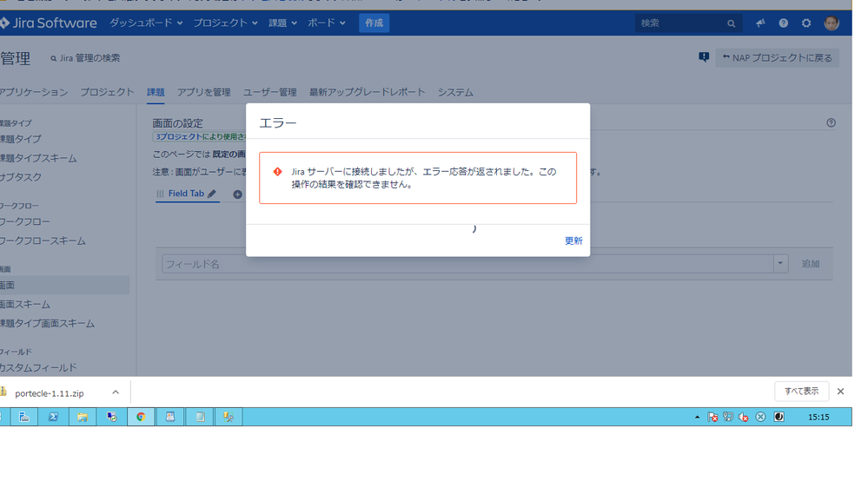This screenshot has width=868, height=488.
Task: Click すべて表示 show all downloads
Action: (801, 391)
